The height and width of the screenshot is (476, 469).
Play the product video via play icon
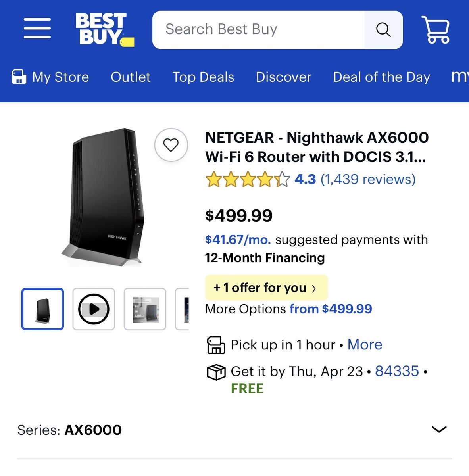coord(93,309)
